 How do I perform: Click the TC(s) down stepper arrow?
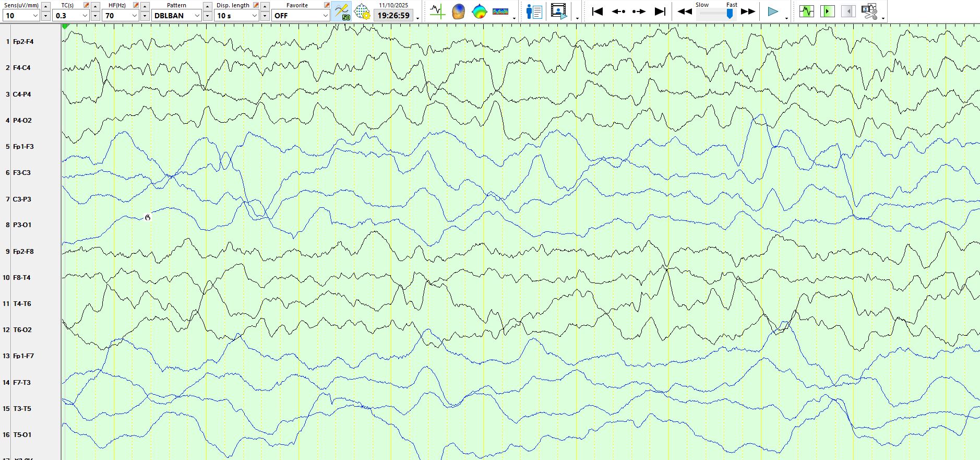(95, 16)
